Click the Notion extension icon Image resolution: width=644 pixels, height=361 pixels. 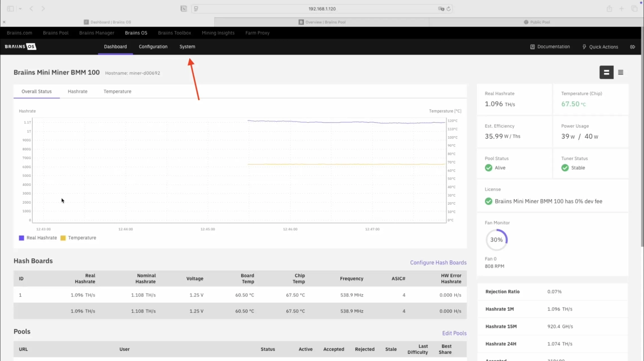pyautogui.click(x=184, y=9)
